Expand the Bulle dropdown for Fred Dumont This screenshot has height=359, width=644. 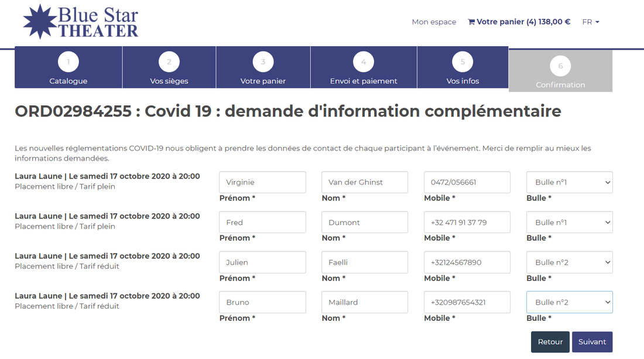pyautogui.click(x=569, y=223)
